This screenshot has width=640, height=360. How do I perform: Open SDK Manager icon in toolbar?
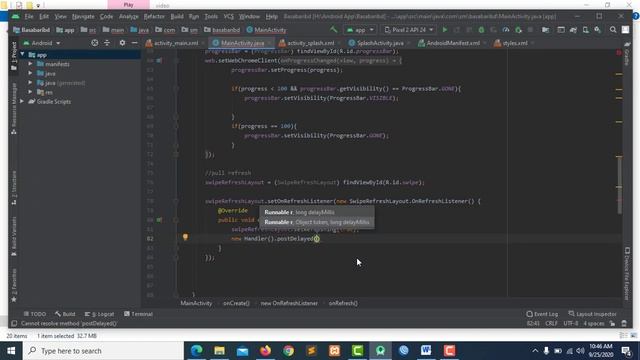[598, 30]
